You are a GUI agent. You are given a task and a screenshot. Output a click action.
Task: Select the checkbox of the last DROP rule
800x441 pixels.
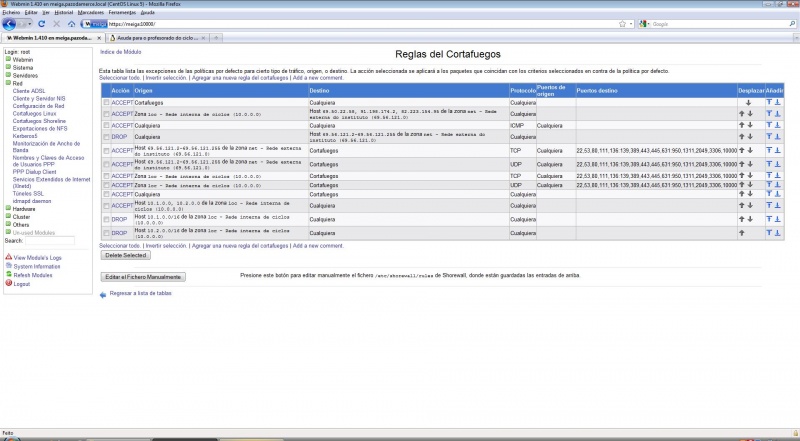105,232
